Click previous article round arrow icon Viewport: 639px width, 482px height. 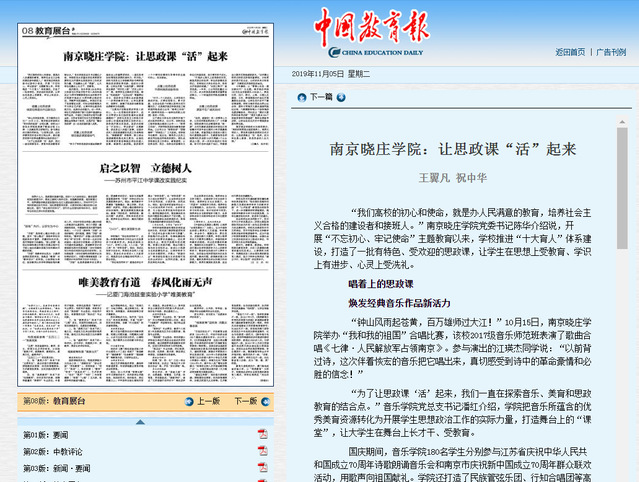(302, 97)
